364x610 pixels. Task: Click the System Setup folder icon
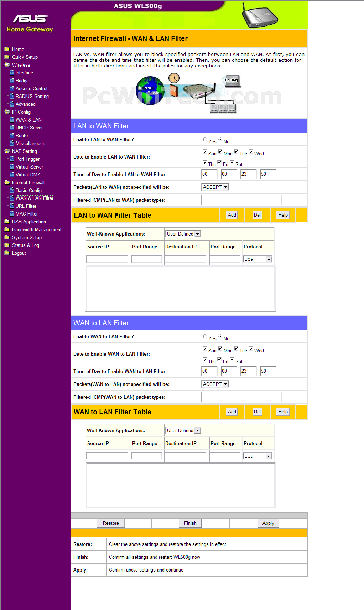(x=7, y=237)
